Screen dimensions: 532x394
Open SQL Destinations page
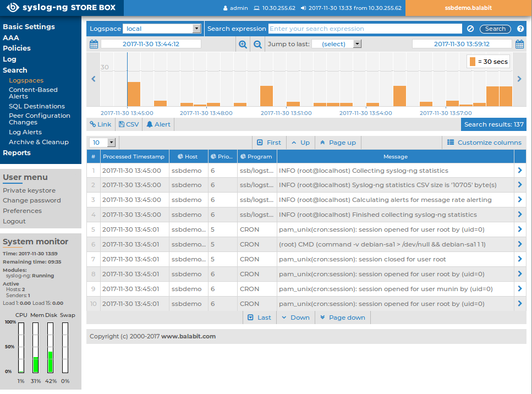coord(37,106)
